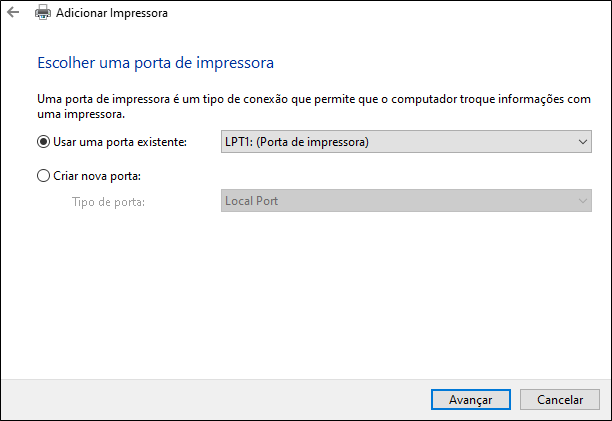The width and height of the screenshot is (612, 421).
Task: Click the 'Usar uma porta existente:' label text
Action: tap(120, 142)
